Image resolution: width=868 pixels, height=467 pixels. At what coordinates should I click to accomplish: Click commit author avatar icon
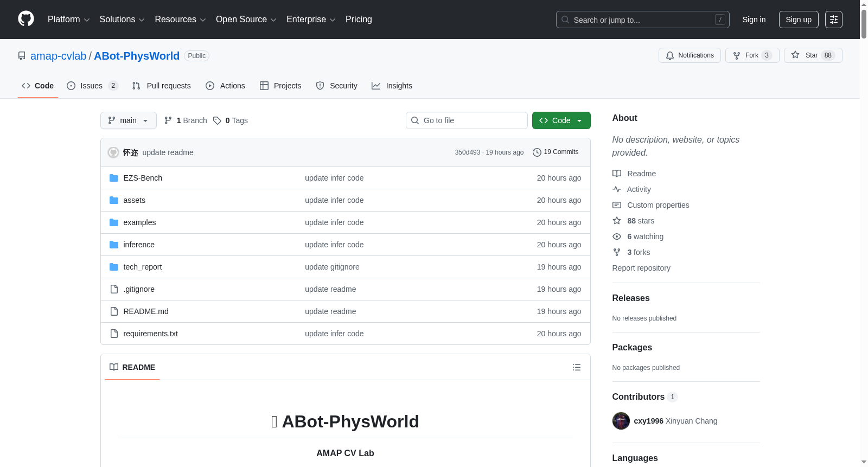pos(113,152)
